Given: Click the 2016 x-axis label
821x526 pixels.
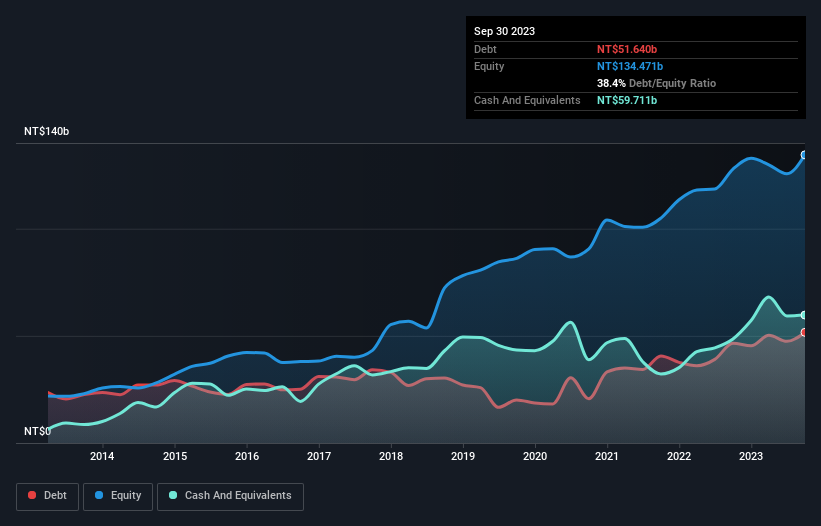Looking at the screenshot, I should click(x=247, y=456).
